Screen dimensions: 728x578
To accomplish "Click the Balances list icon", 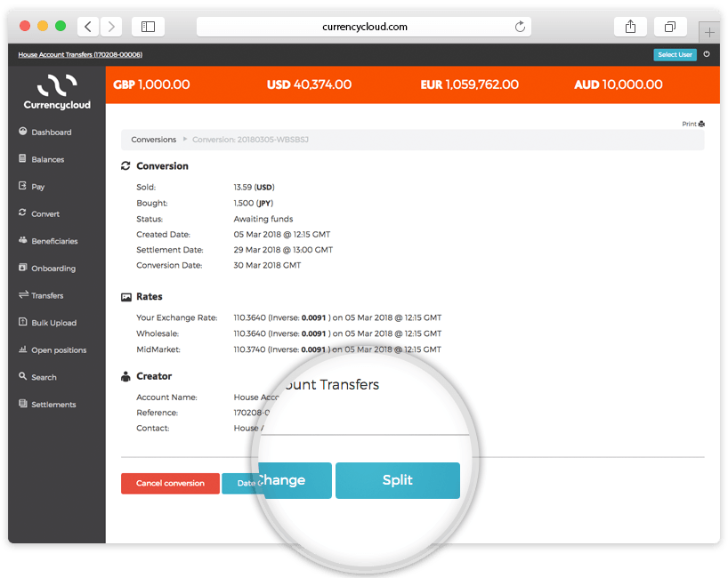I will pyautogui.click(x=22, y=158).
